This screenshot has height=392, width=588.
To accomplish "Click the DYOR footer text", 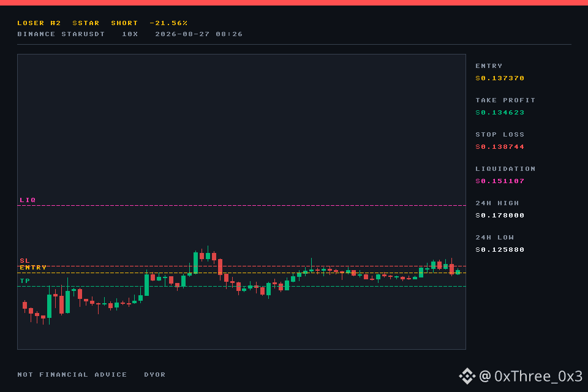I will (155, 374).
